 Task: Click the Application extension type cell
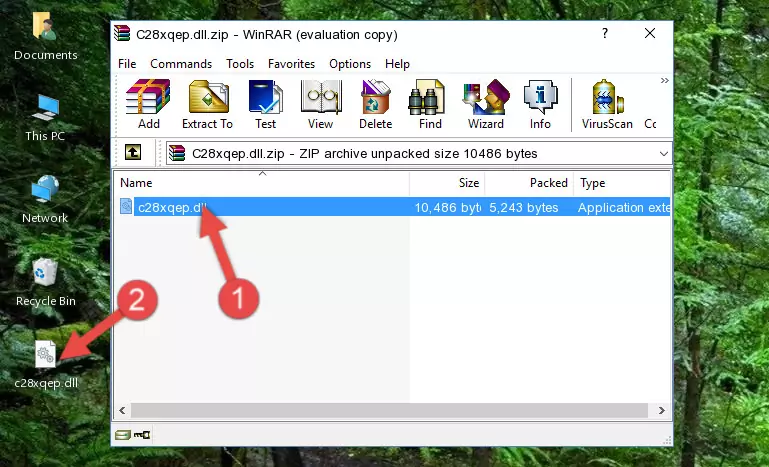[623, 208]
